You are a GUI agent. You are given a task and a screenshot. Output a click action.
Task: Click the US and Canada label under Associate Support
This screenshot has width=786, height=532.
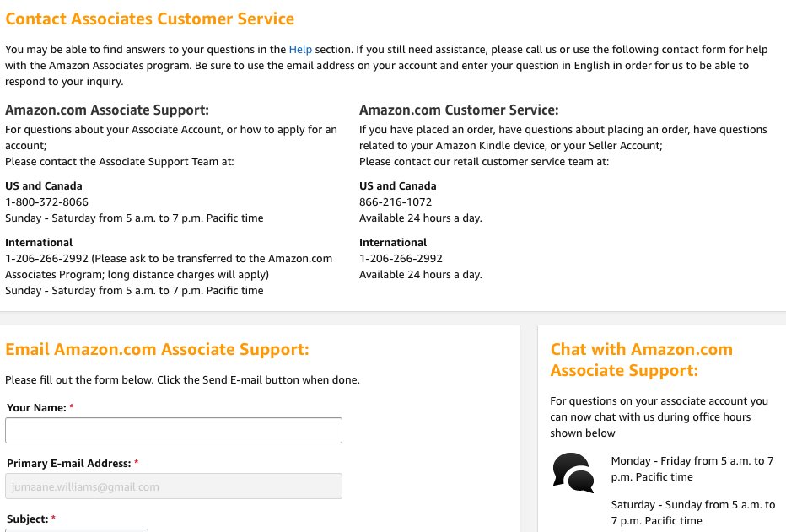[43, 185]
